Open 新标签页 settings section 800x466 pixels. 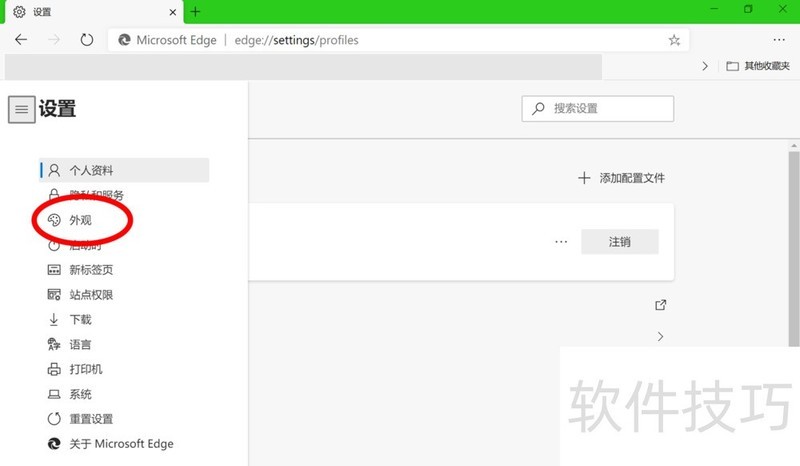click(x=90, y=270)
